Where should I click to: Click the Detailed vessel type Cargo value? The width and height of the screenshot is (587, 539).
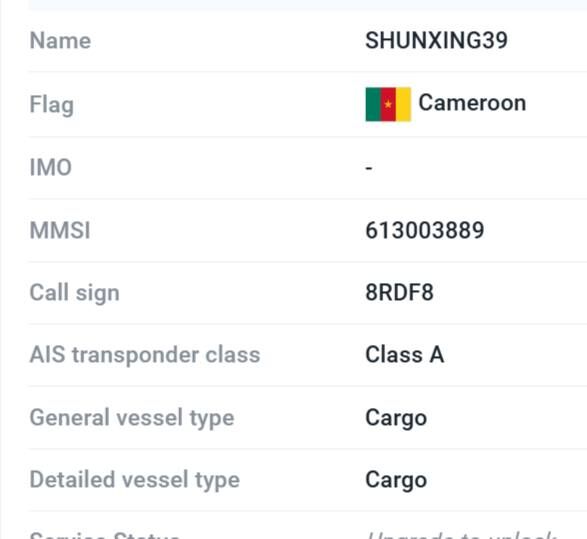(x=396, y=480)
